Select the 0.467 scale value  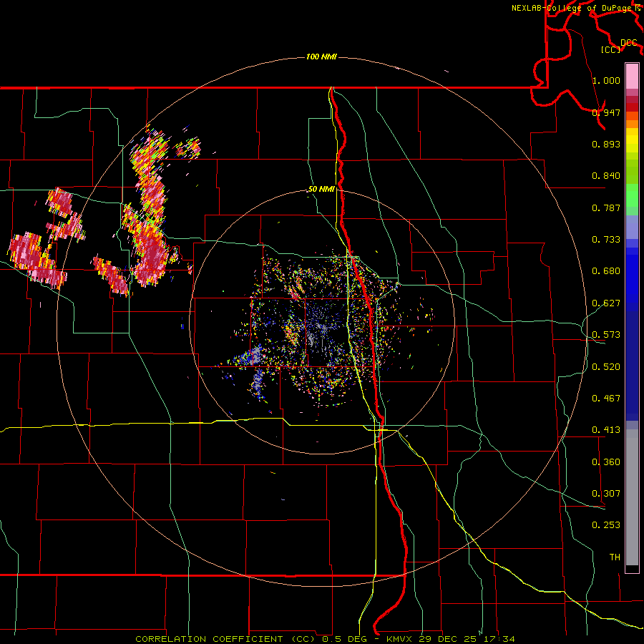pyautogui.click(x=606, y=399)
